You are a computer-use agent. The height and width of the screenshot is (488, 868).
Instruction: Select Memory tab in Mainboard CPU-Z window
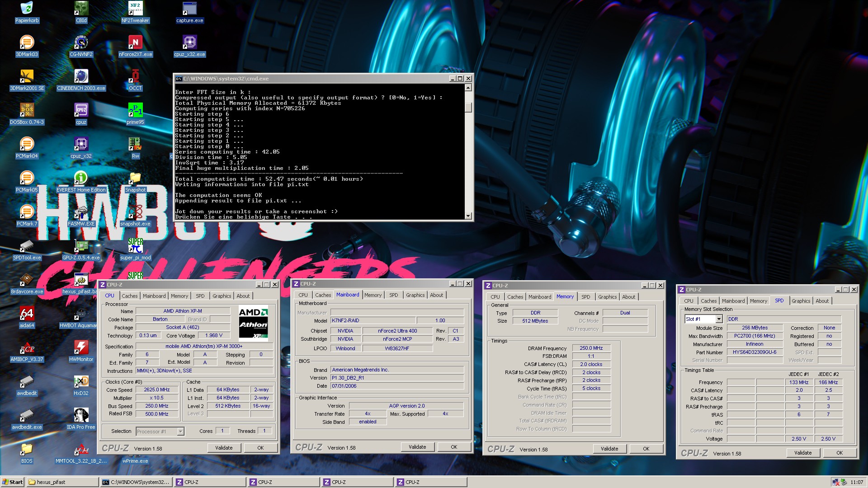click(x=373, y=295)
